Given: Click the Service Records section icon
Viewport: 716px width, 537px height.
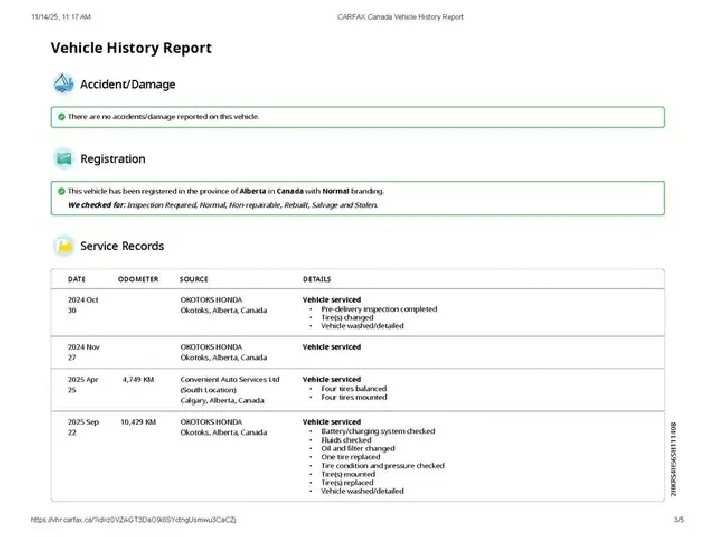Looking at the screenshot, I should (x=64, y=246).
